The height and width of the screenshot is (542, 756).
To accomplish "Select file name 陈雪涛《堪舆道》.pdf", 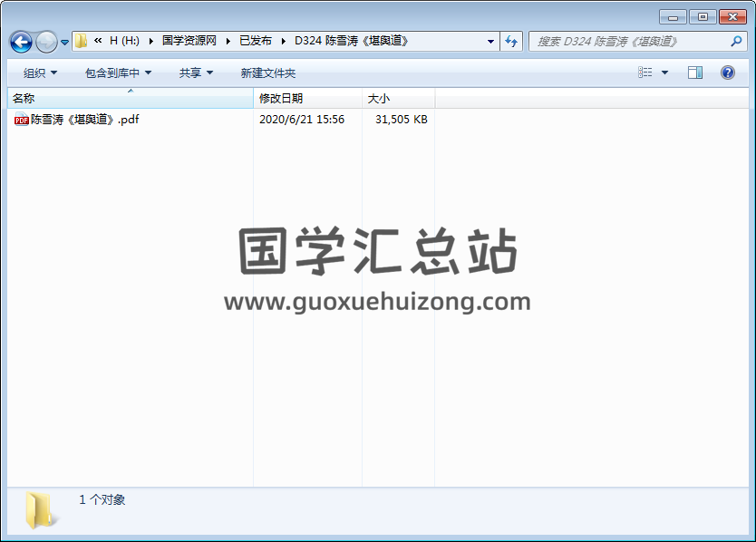I will click(84, 119).
